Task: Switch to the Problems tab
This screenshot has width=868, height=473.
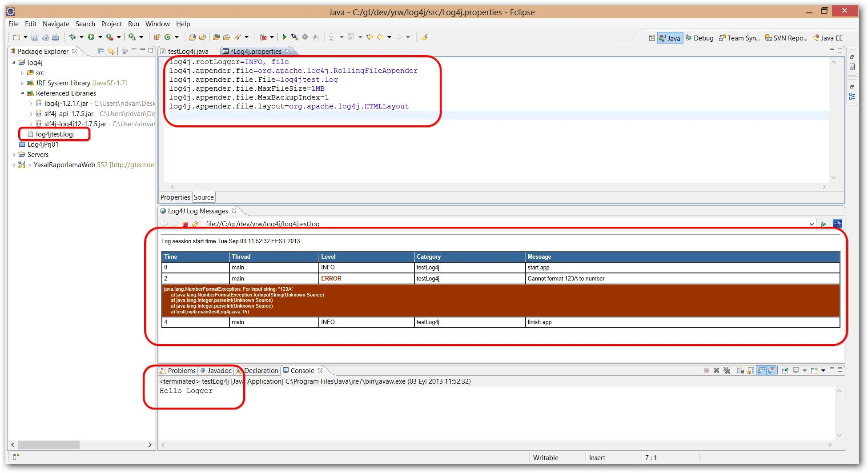Action: (178, 370)
